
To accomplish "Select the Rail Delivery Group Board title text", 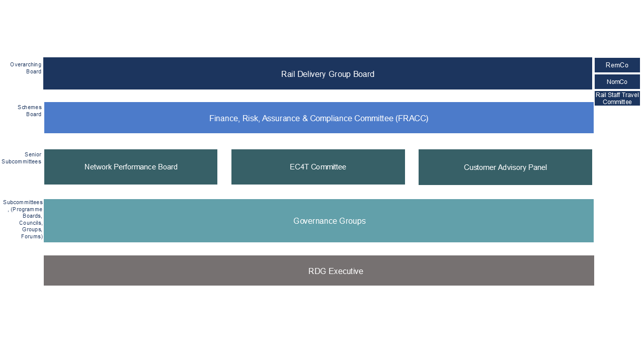I will point(328,74).
